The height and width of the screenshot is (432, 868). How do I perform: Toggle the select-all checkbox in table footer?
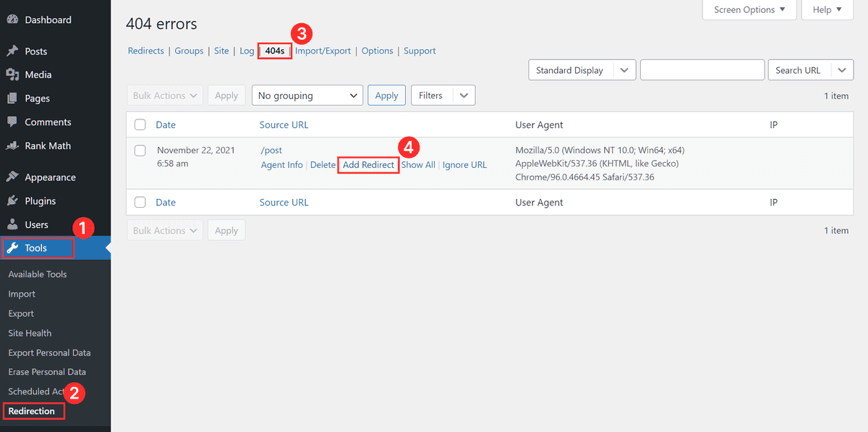pyautogui.click(x=140, y=203)
